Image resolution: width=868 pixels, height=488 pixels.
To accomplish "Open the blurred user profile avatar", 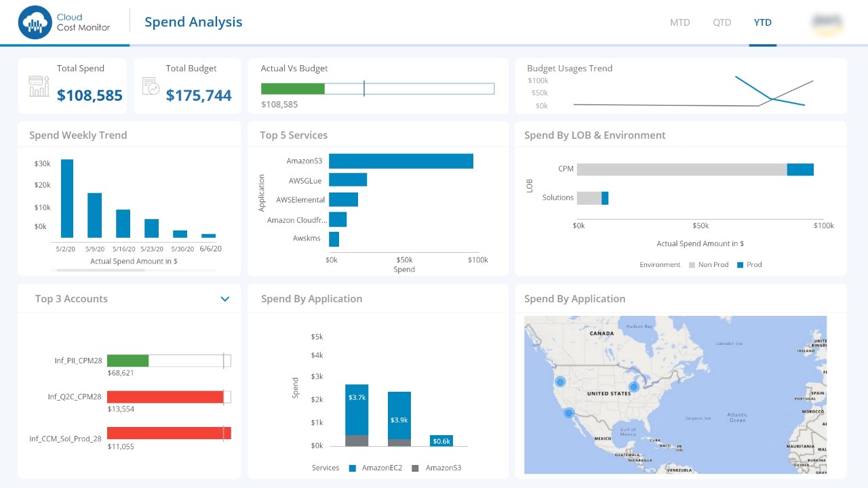I will [x=827, y=22].
